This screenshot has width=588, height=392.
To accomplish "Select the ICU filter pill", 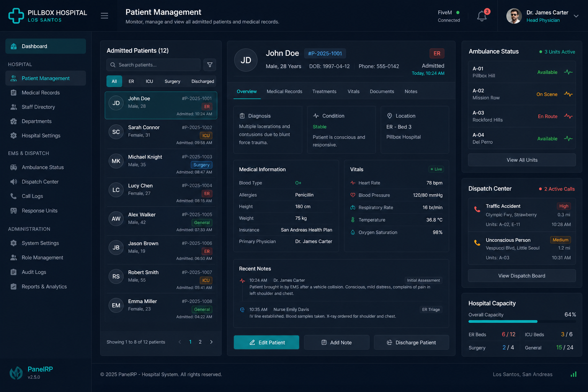I will 149,82.
